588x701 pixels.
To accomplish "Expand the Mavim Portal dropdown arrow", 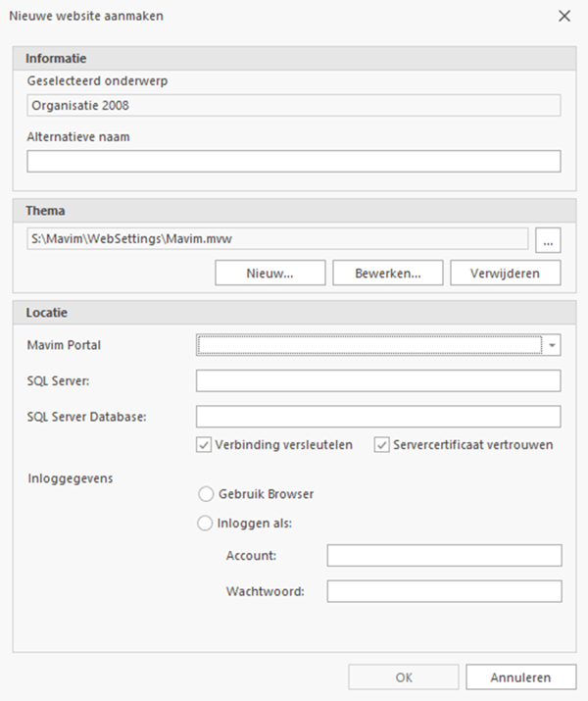I will tap(553, 345).
